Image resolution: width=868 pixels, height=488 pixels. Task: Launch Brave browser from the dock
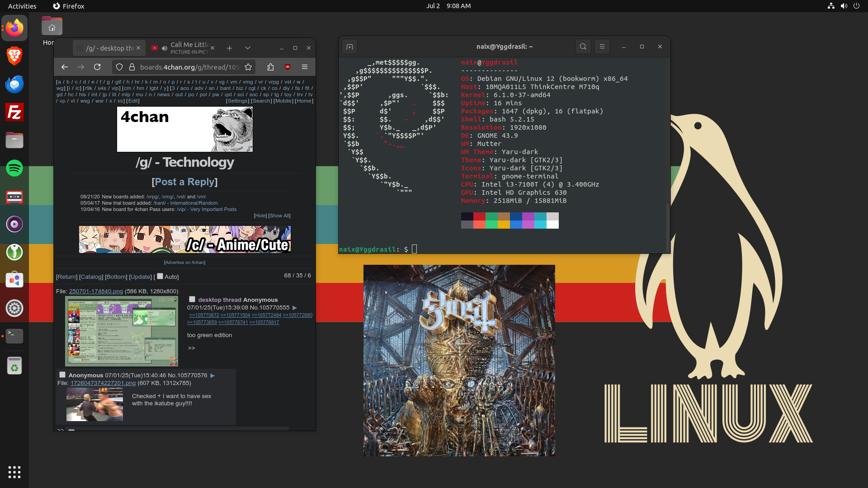(x=14, y=56)
